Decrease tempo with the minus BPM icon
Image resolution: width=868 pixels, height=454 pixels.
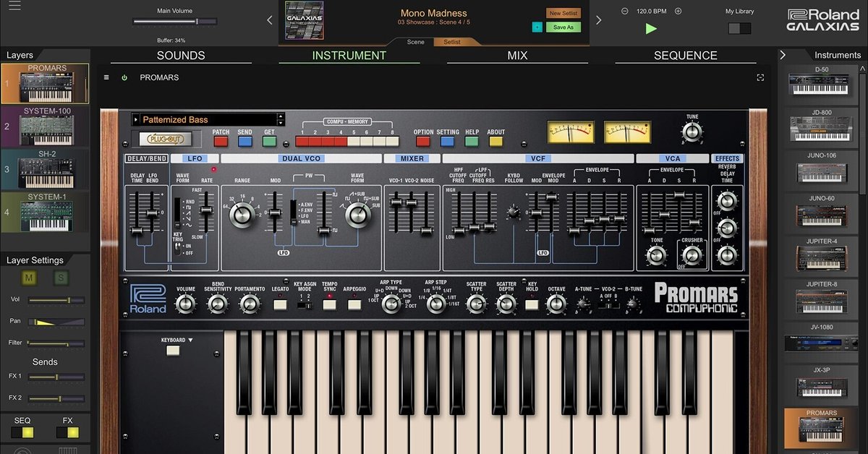pos(625,11)
